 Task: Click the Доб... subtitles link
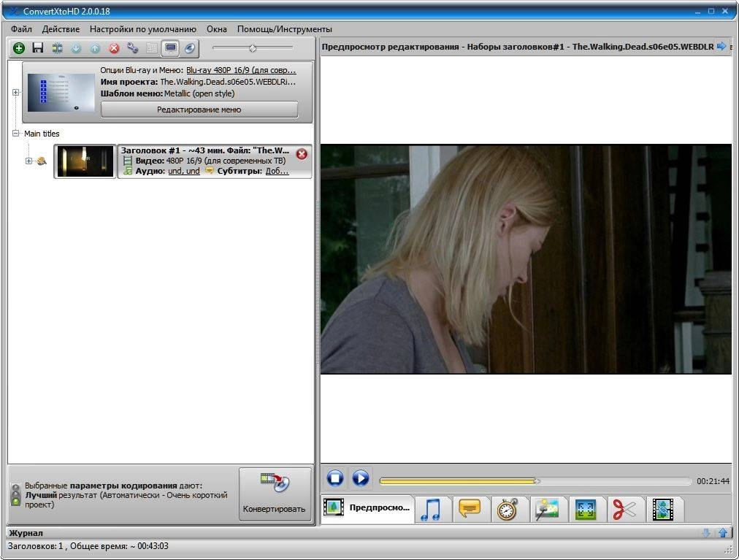tap(277, 171)
